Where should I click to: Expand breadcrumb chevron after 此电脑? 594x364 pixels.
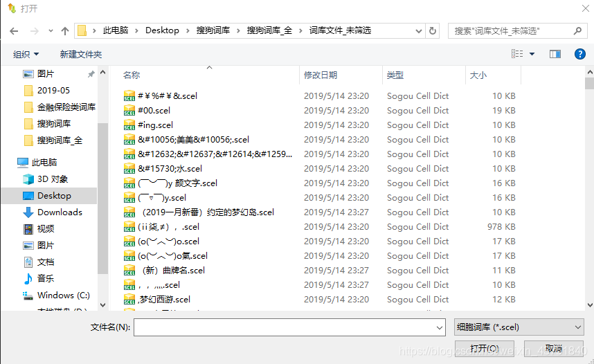click(136, 30)
